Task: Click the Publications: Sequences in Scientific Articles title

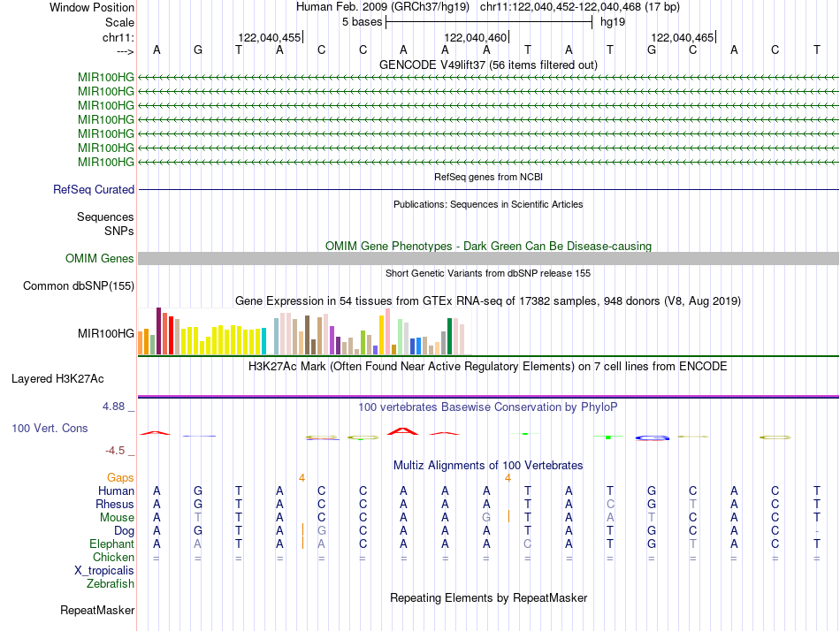Action: [488, 204]
